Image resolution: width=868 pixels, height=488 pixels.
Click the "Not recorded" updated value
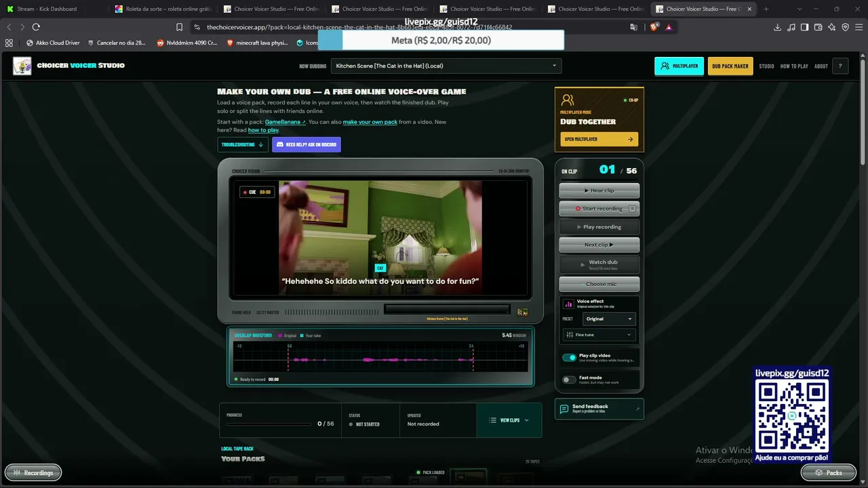pyautogui.click(x=423, y=424)
